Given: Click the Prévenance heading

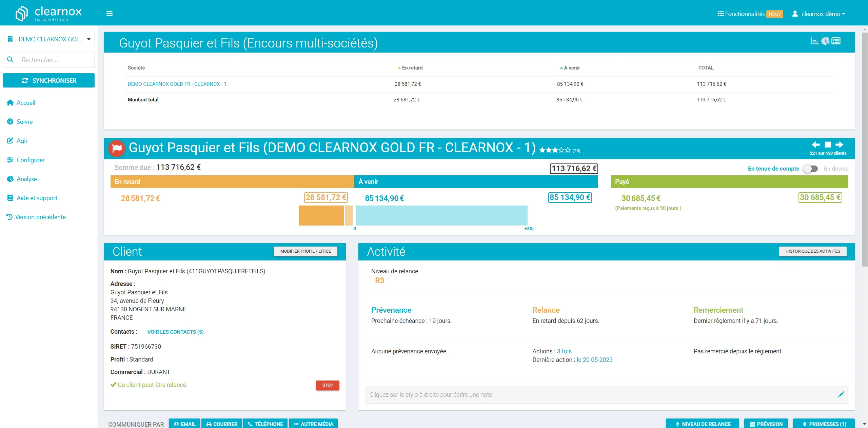Looking at the screenshot, I should coord(391,310).
